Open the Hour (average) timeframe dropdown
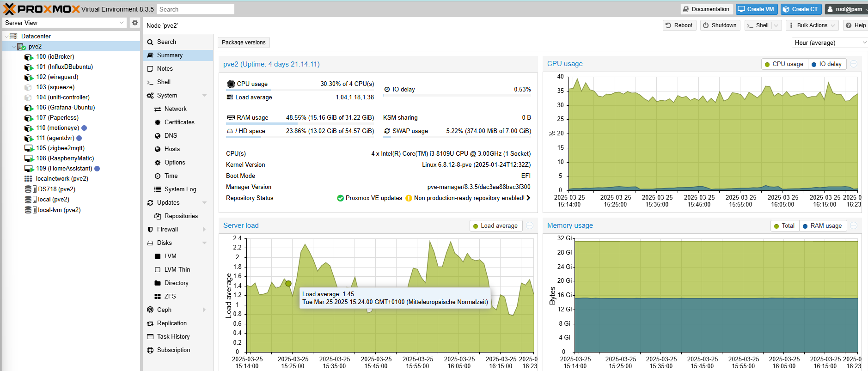Screen dimensions: 868x371 [864, 43]
